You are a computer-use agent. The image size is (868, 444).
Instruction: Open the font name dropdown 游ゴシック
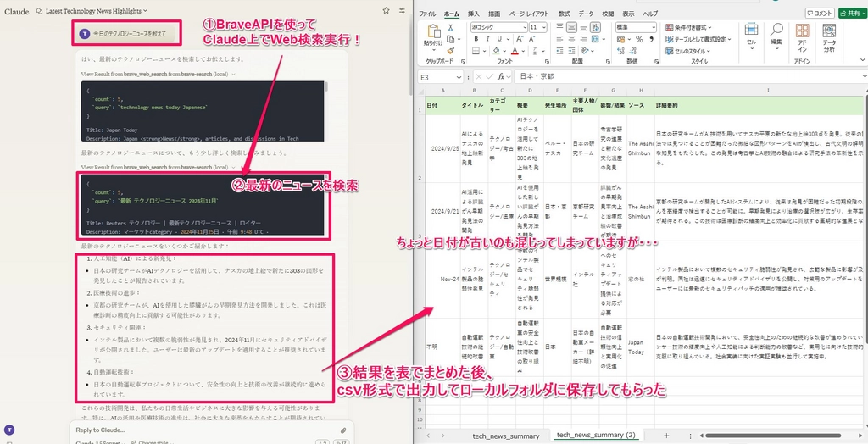[x=498, y=27]
